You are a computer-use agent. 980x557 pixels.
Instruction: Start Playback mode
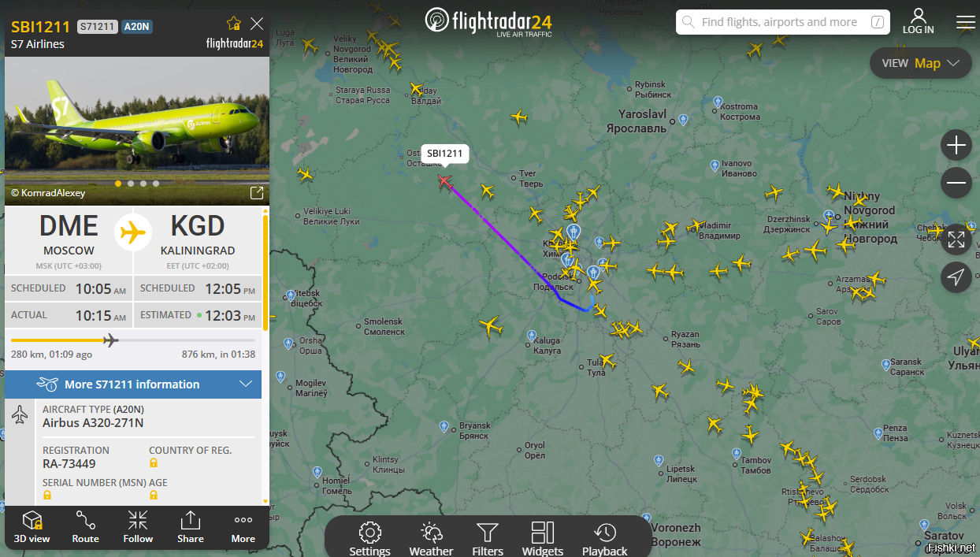[605, 539]
